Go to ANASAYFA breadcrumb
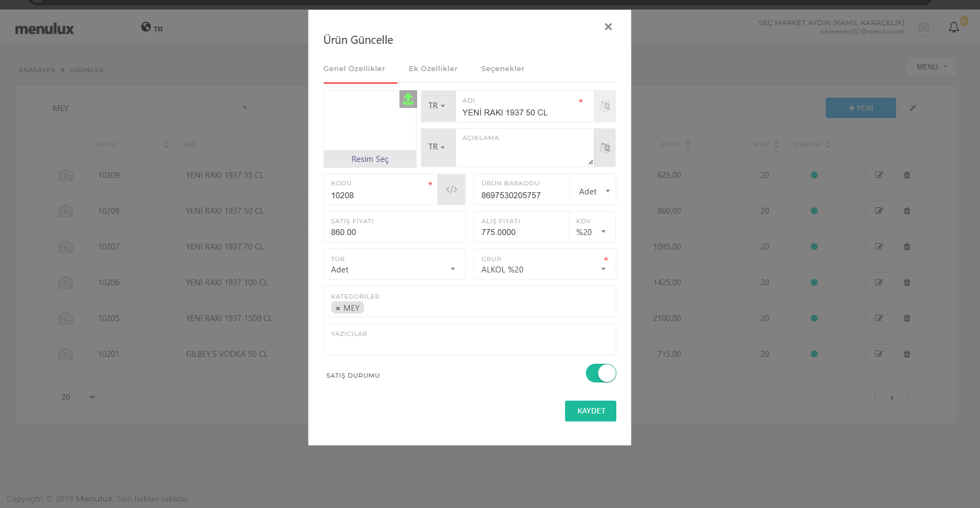The image size is (980, 508). [37, 70]
